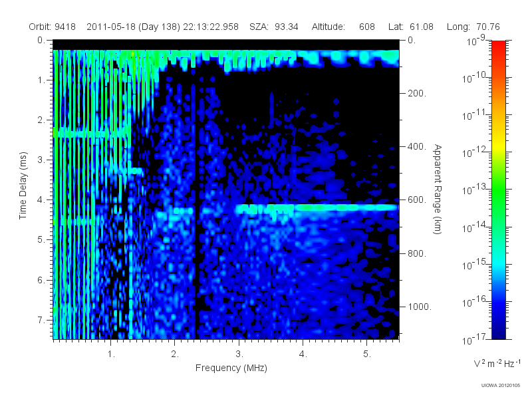This screenshot has height=399, width=532.
Task: Select the date '2011-05-18 (Day 138)' text
Action: pos(134,27)
